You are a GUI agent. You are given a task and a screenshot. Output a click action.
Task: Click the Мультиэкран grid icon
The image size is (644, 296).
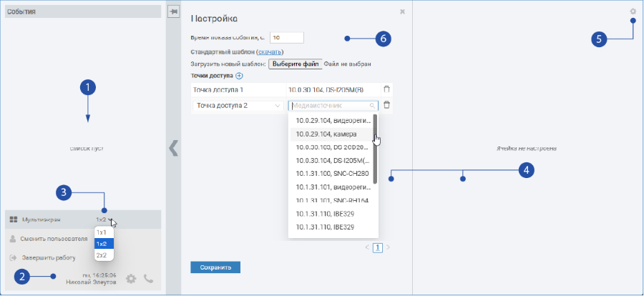(x=13, y=219)
